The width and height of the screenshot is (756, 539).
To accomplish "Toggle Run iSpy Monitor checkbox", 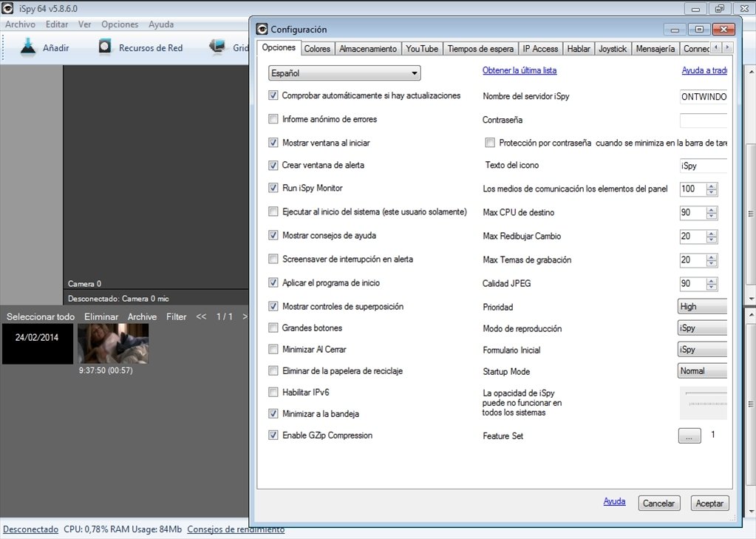I will click(x=273, y=188).
